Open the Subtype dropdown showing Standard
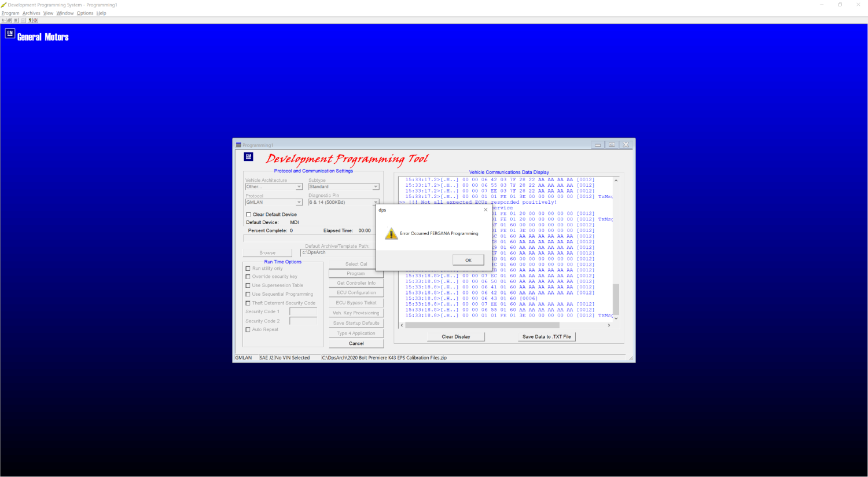This screenshot has height=477, width=868. (x=376, y=187)
